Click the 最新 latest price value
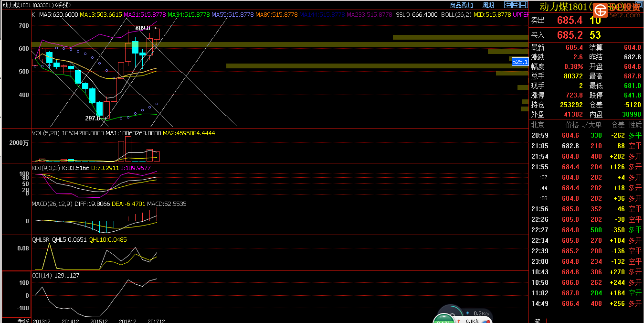The height and width of the screenshot is (323, 644). [x=574, y=48]
